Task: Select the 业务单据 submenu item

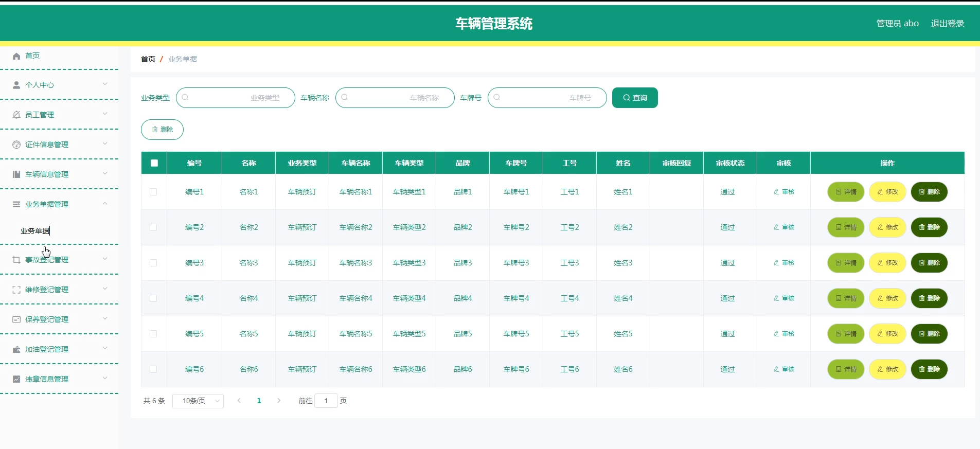Action: pos(35,231)
